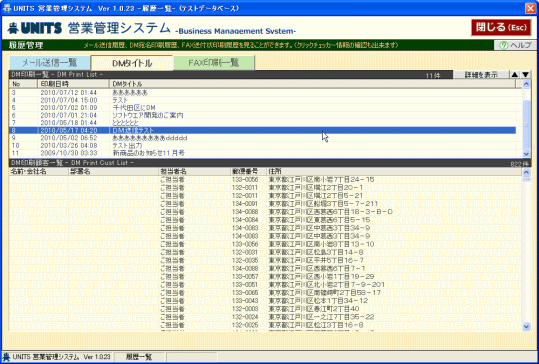Select customer row with address 西小岩1丁目19-29

[265, 277]
